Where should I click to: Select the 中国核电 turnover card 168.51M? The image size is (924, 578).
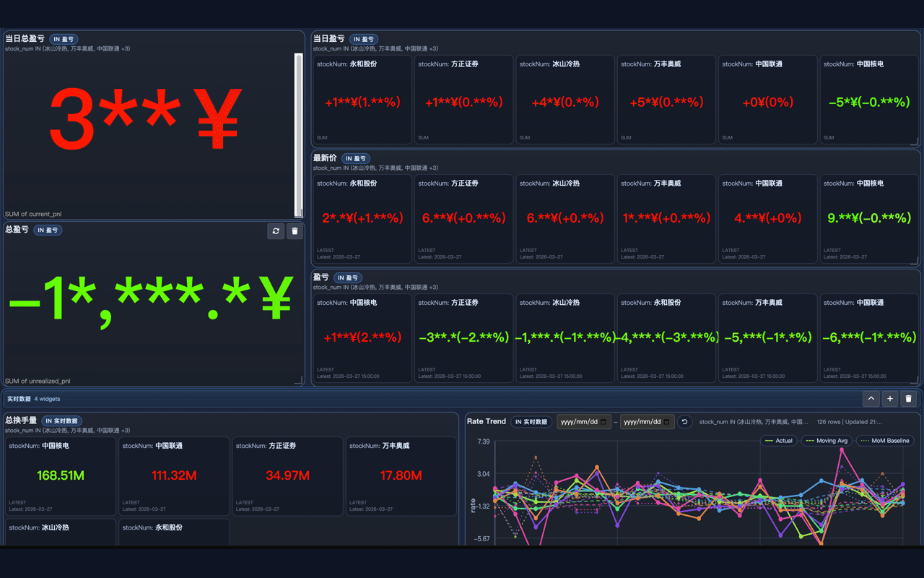(60, 475)
